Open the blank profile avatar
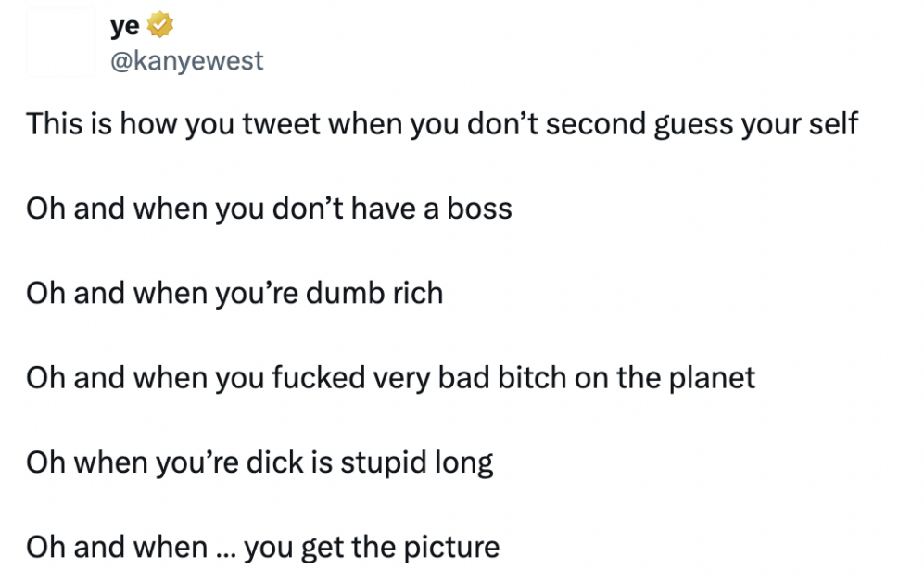 tap(60, 43)
